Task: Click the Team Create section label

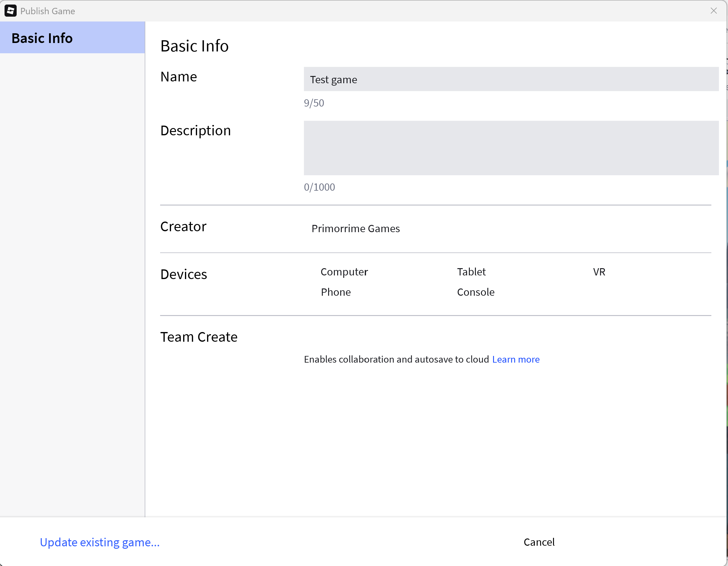Action: click(x=199, y=337)
